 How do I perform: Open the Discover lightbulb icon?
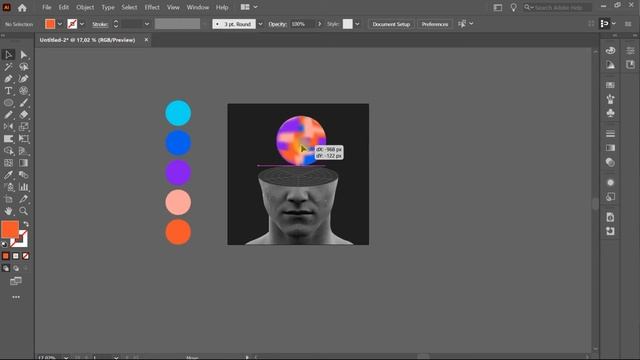(513, 7)
